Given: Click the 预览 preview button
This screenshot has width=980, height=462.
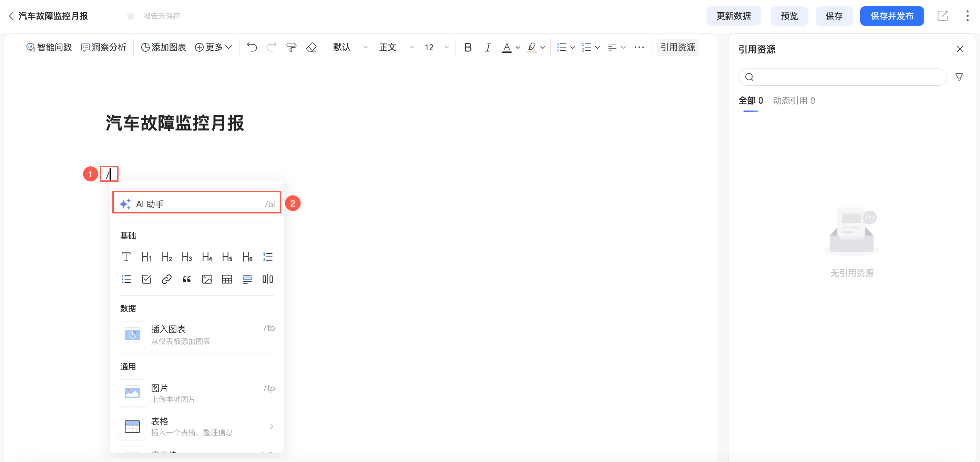Looking at the screenshot, I should 789,16.
